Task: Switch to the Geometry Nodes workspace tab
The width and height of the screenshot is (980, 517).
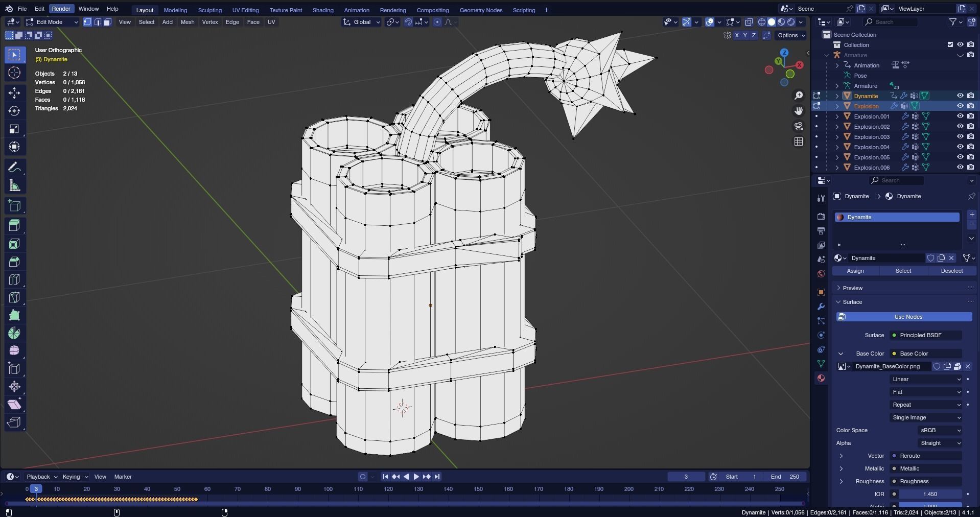Action: click(481, 10)
